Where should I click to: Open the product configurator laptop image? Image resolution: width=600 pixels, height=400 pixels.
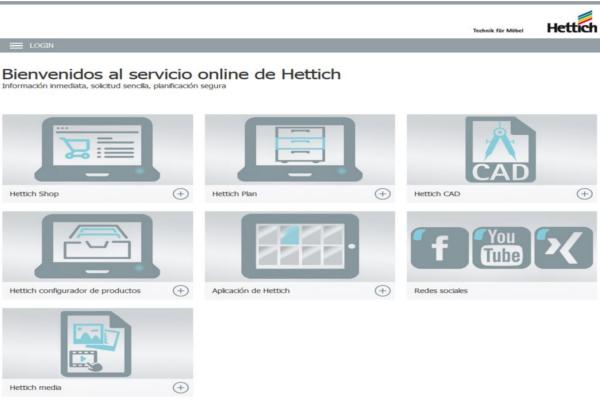(x=98, y=246)
